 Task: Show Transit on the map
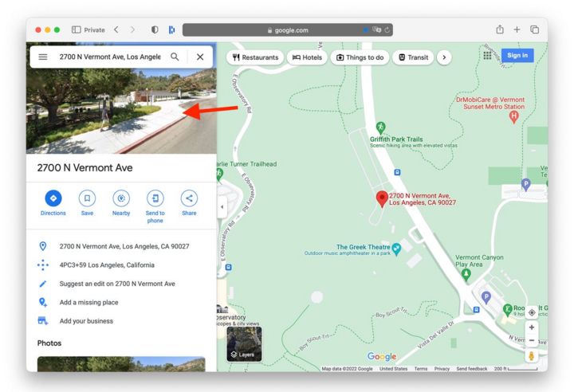413,57
